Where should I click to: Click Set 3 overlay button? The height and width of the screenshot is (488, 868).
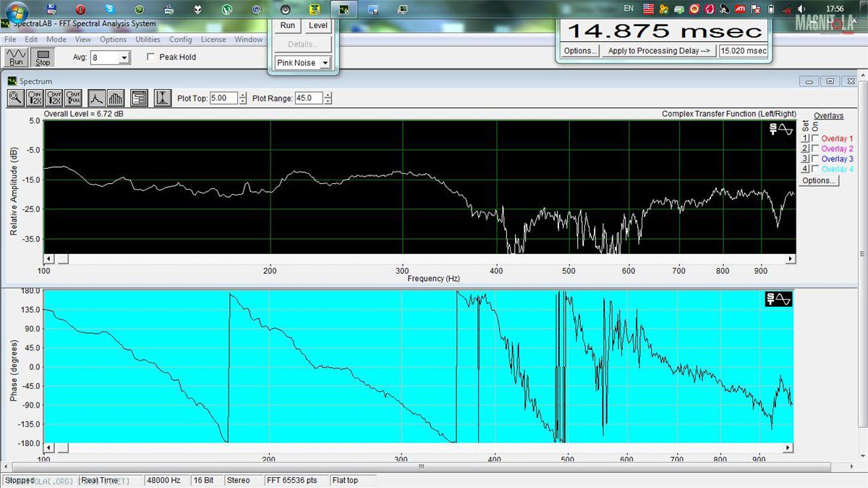click(805, 159)
